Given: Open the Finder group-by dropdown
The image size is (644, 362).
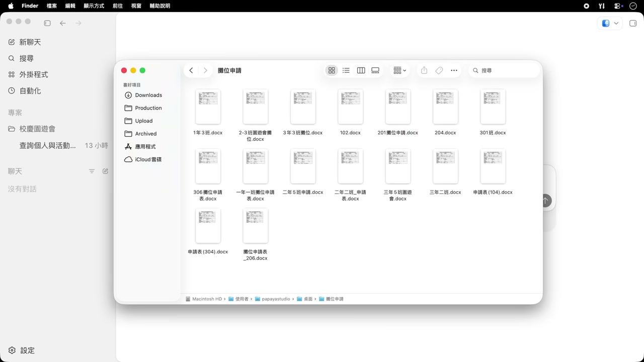Looking at the screenshot, I should [400, 70].
